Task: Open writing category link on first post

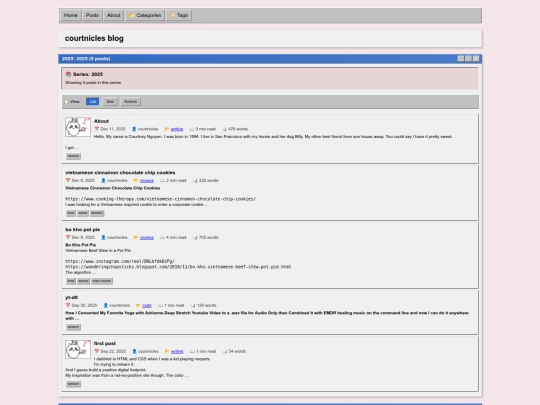Action: pos(177,352)
